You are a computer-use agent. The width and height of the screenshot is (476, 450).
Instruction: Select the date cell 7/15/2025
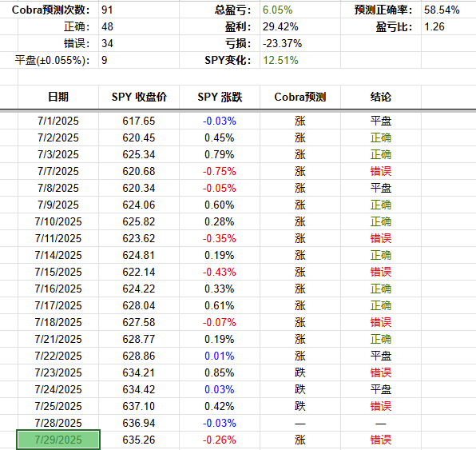(58, 272)
